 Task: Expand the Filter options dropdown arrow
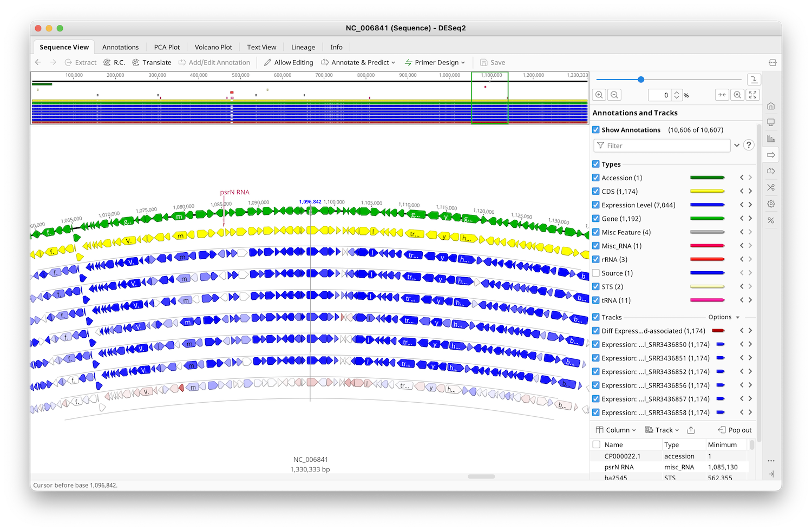point(737,145)
